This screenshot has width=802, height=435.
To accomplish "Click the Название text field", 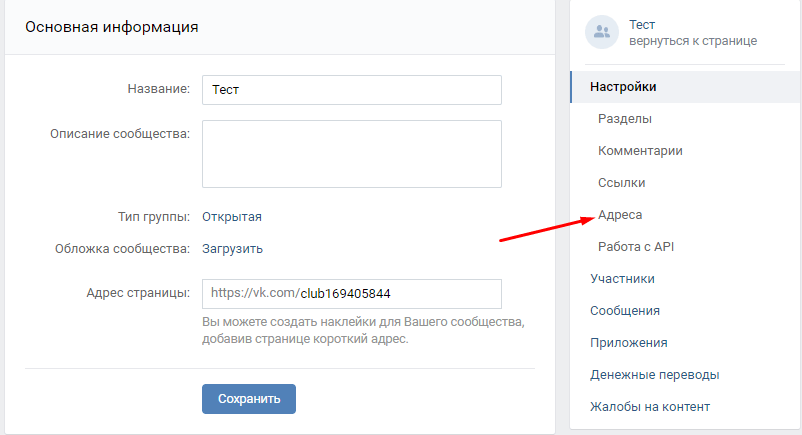I will tap(351, 90).
